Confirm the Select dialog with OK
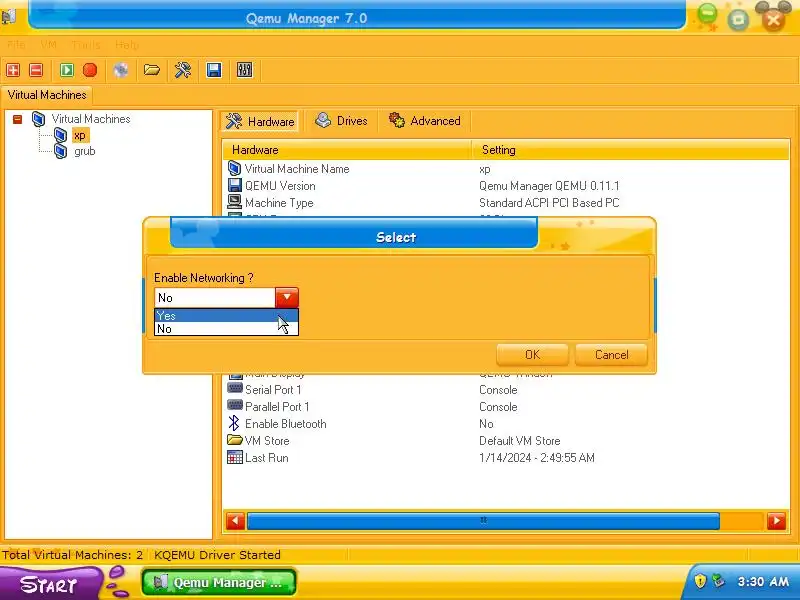The image size is (800, 600). [532, 355]
